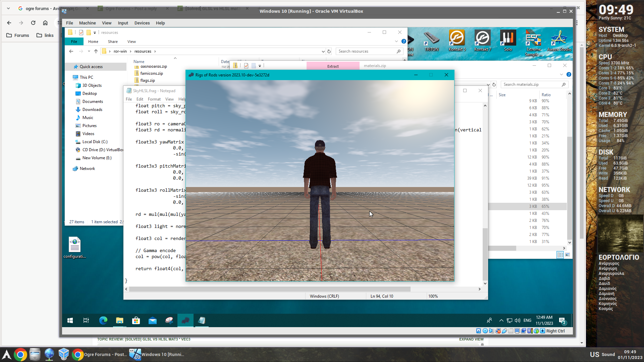Open the recent locations dropdown beside the Forward arrow
Screen dimensions: 644x362
89,51
